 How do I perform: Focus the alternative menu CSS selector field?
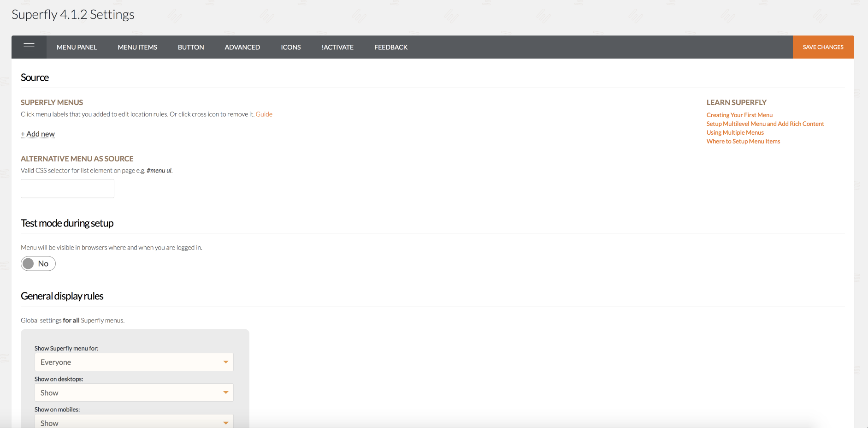click(x=67, y=189)
